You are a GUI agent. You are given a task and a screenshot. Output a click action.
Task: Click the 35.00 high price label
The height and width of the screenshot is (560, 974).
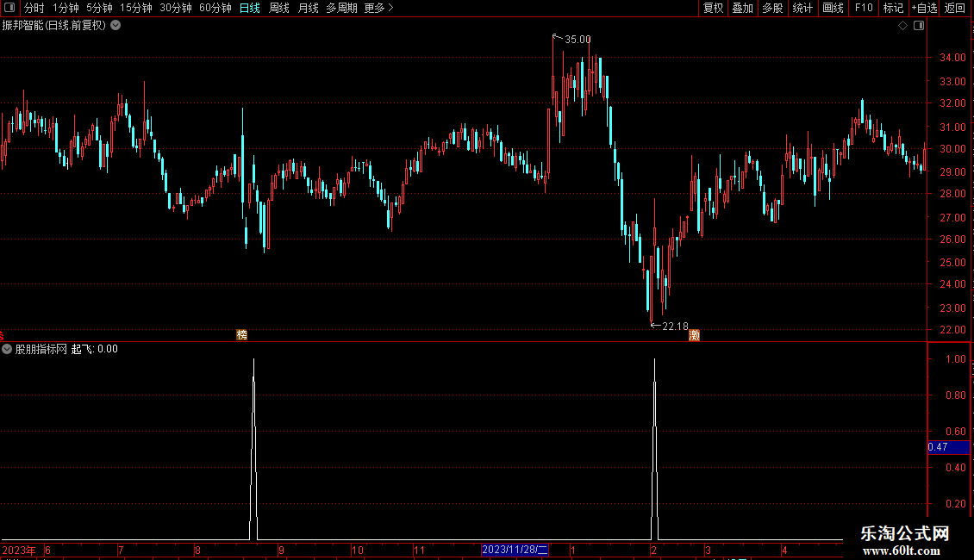tap(578, 39)
